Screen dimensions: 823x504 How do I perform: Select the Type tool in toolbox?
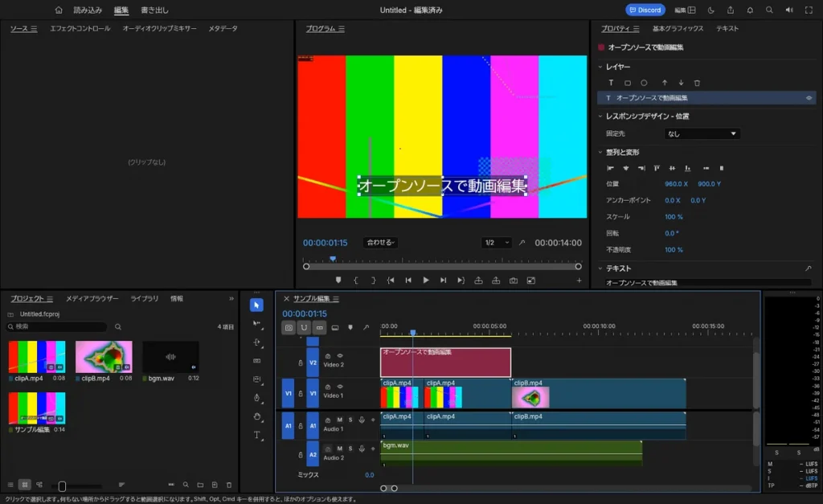coord(257,435)
